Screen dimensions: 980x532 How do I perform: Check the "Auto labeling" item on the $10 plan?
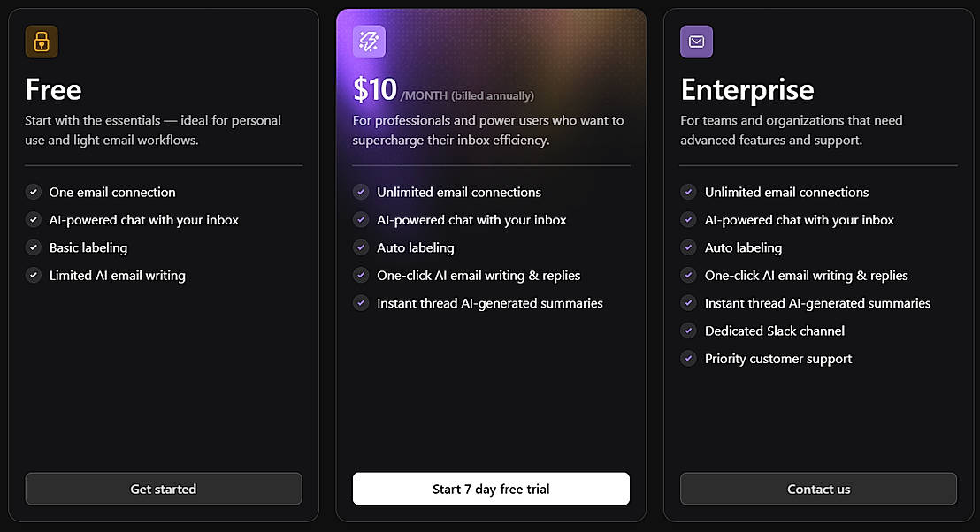click(361, 247)
